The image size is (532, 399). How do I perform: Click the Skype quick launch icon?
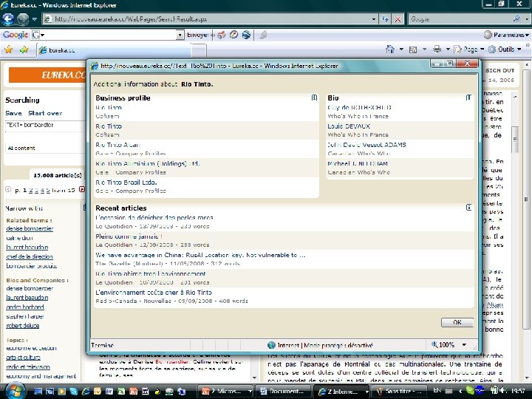point(74,391)
